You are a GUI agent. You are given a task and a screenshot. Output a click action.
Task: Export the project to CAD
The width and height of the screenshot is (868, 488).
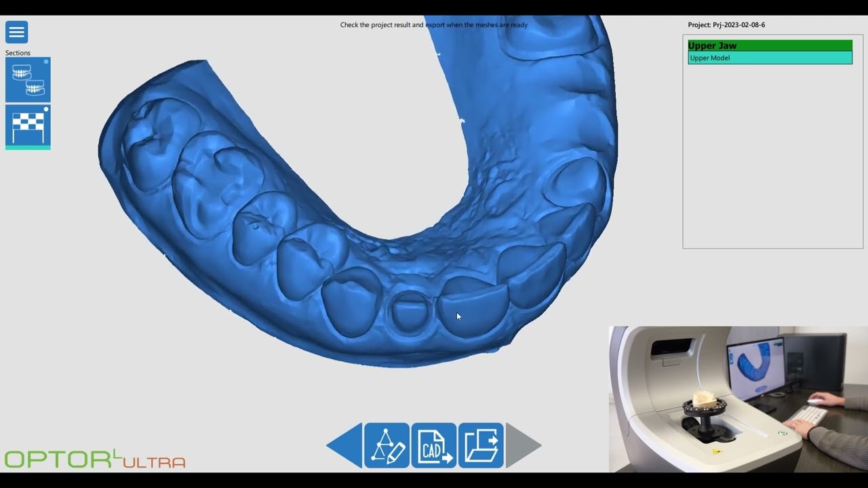433,445
